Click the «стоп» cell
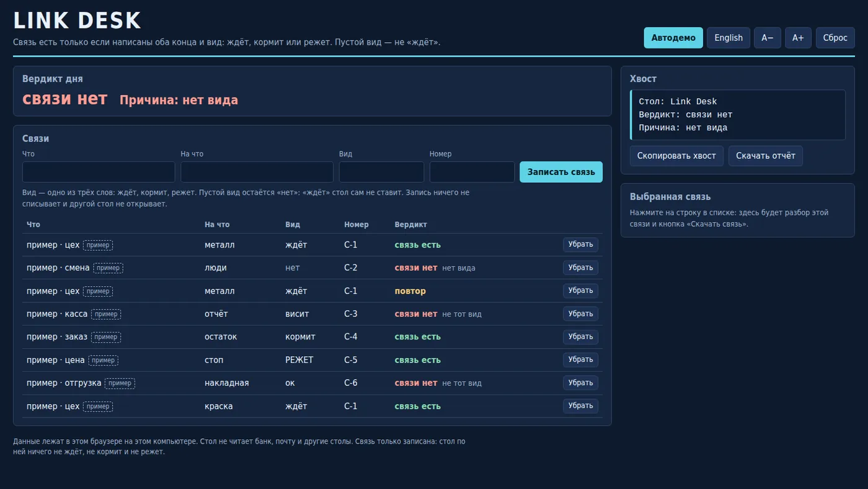The image size is (868, 489). pyautogui.click(x=214, y=360)
